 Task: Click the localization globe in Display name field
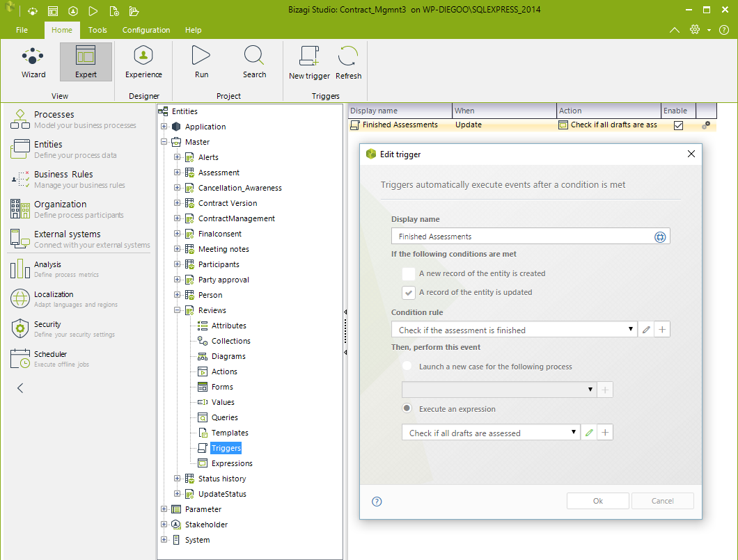point(660,237)
